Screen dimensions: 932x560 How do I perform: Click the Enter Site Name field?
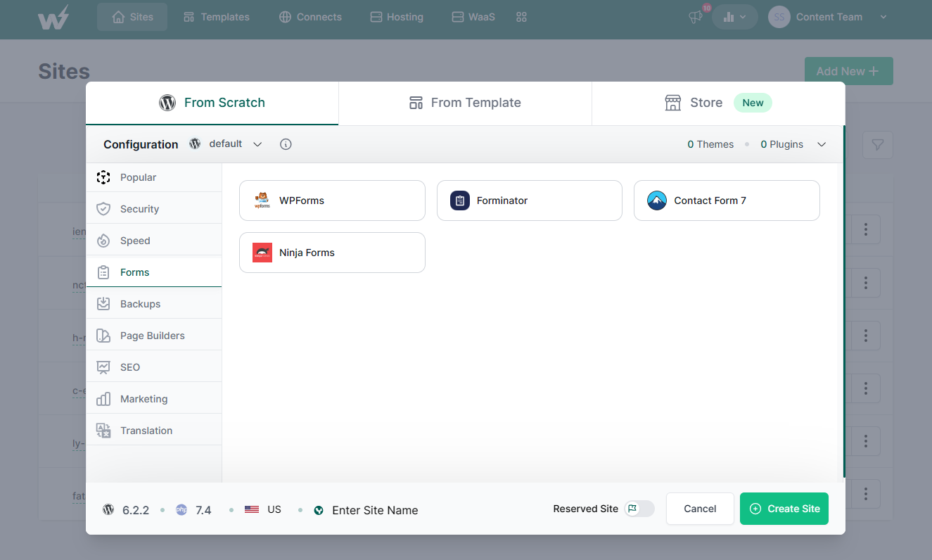(x=375, y=510)
